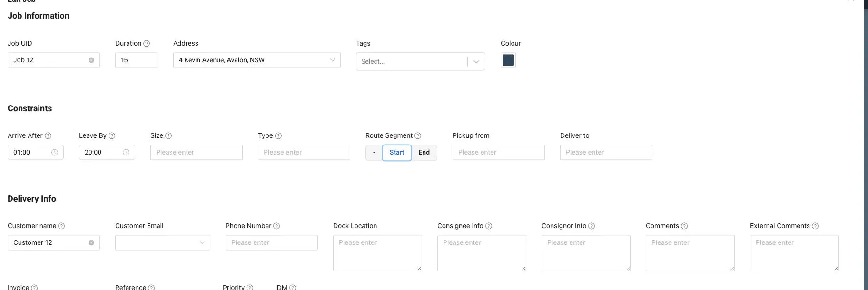Click the Constraints section heading
Screen dimensions: 868x290
point(30,108)
